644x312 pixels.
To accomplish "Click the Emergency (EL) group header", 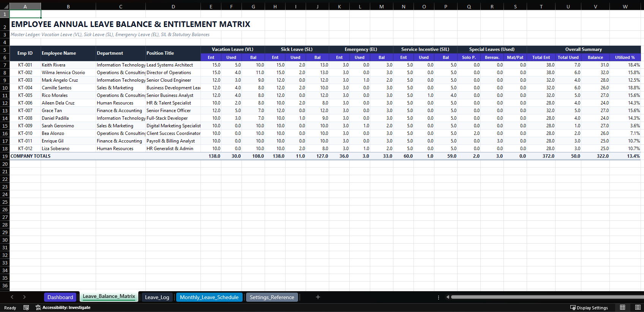I will pos(361,49).
